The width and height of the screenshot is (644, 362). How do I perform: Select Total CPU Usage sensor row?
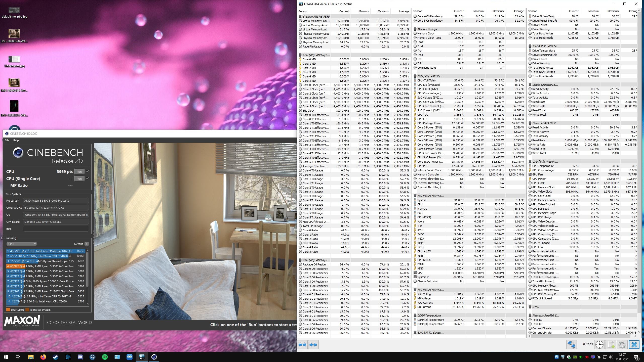click(354, 226)
